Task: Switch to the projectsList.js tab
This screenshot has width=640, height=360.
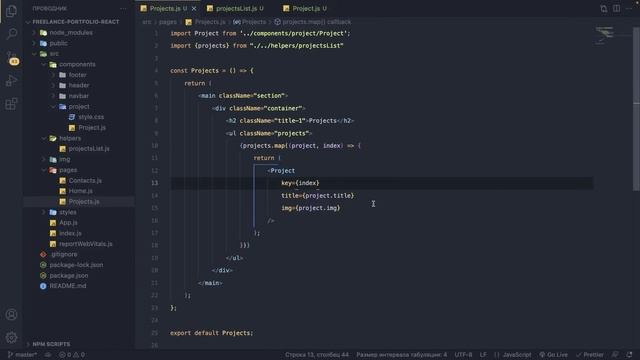Action: (x=236, y=8)
